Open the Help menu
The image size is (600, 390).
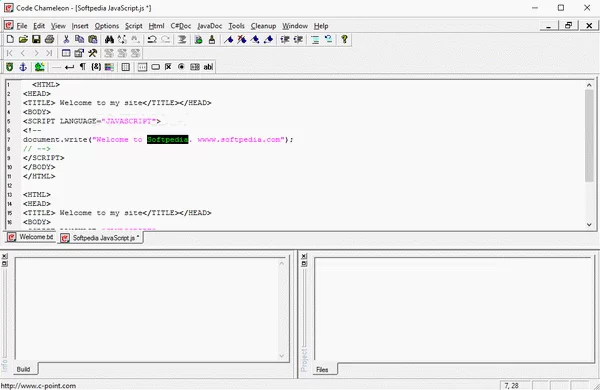click(x=321, y=26)
